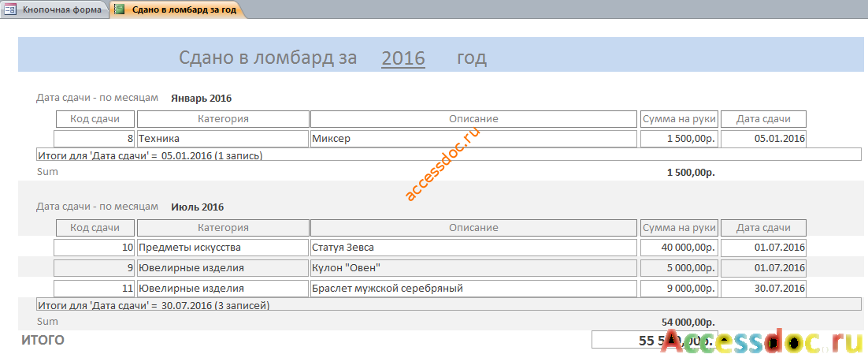The height and width of the screenshot is (358, 868).
Task: Click Код сдачи header in the Июль 2016 table
Action: (x=95, y=228)
